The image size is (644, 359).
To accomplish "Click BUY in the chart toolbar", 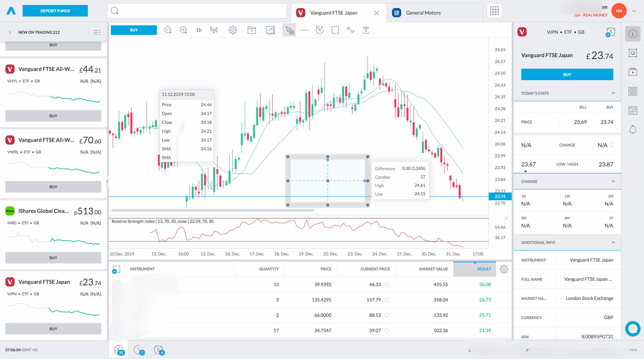I will (134, 30).
